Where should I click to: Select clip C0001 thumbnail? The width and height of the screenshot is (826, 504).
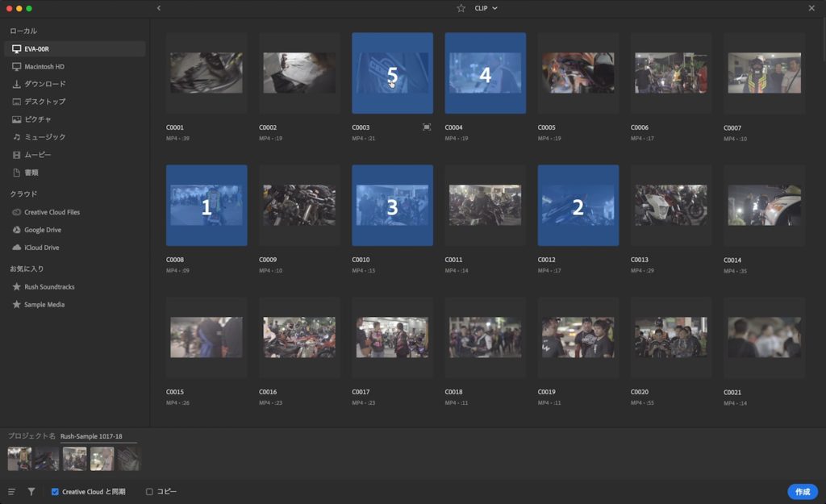[206, 73]
